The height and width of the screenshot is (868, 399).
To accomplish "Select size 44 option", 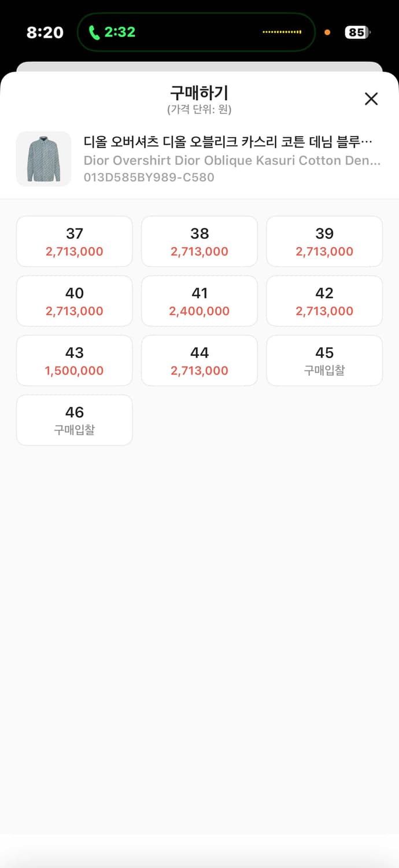I will (x=199, y=361).
